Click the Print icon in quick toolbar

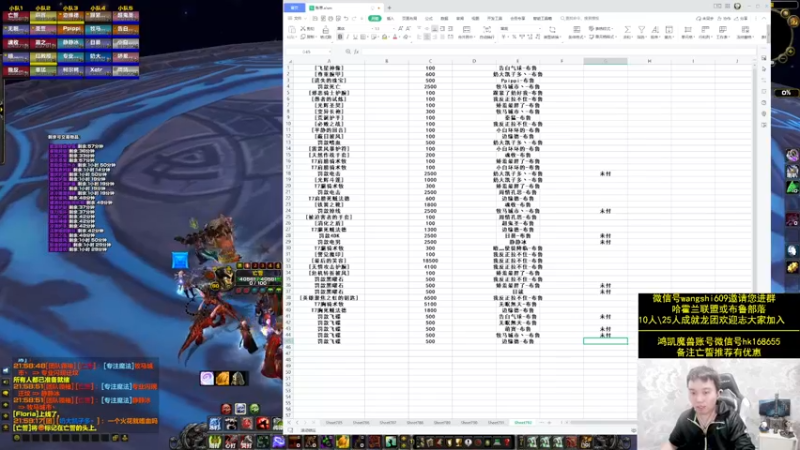tap(330, 19)
